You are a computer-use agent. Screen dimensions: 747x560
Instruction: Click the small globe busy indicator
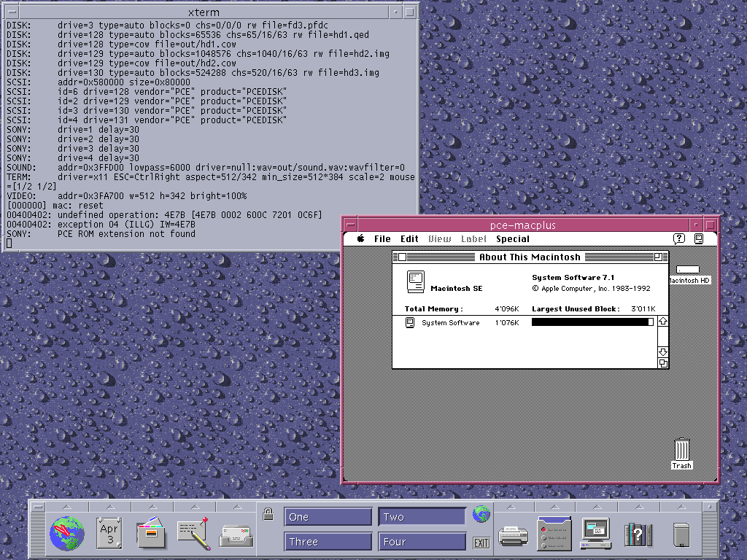tap(481, 514)
